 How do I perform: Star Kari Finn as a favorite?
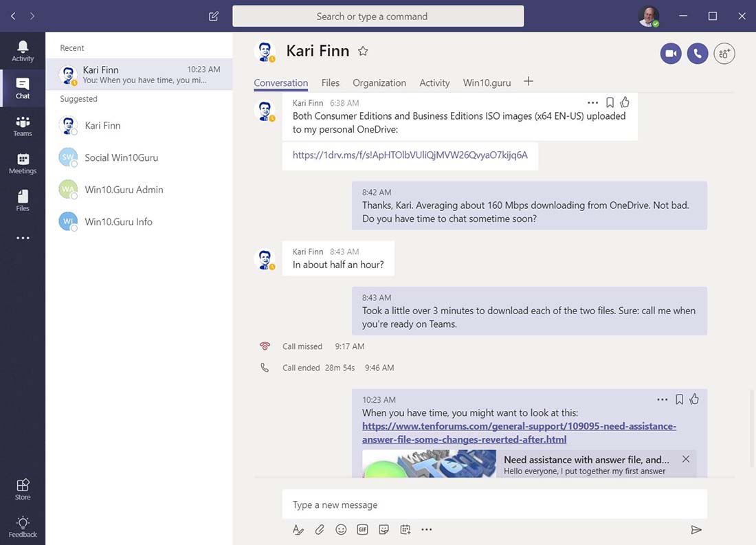tap(362, 50)
